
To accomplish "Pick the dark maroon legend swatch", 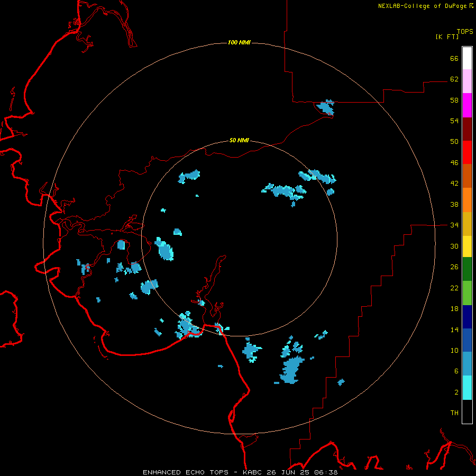I will pos(467,129).
